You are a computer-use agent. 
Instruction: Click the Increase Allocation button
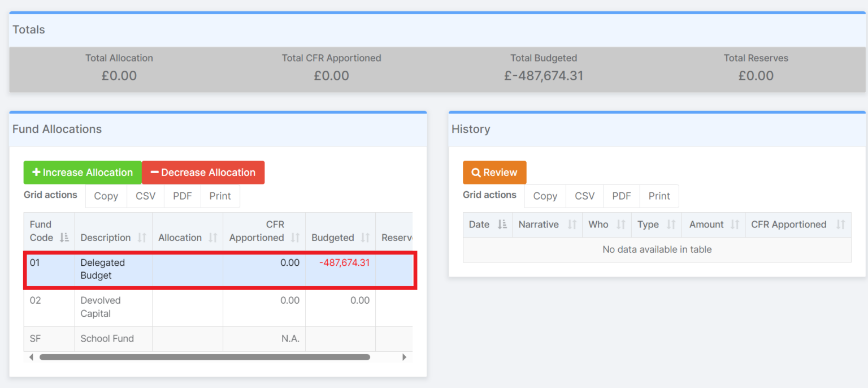(82, 172)
